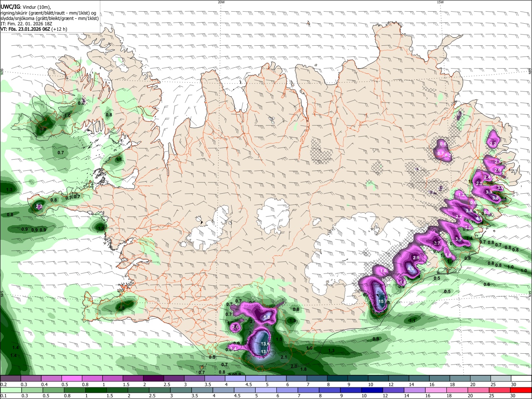Click light green rain swatch between 0.1 and 0.3

click(x=10, y=390)
